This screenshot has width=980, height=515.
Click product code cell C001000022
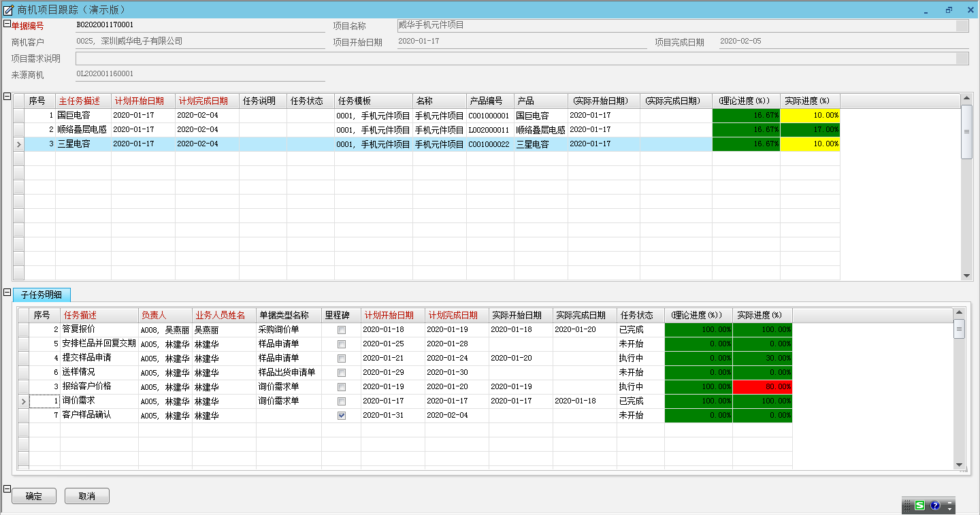pyautogui.click(x=490, y=144)
